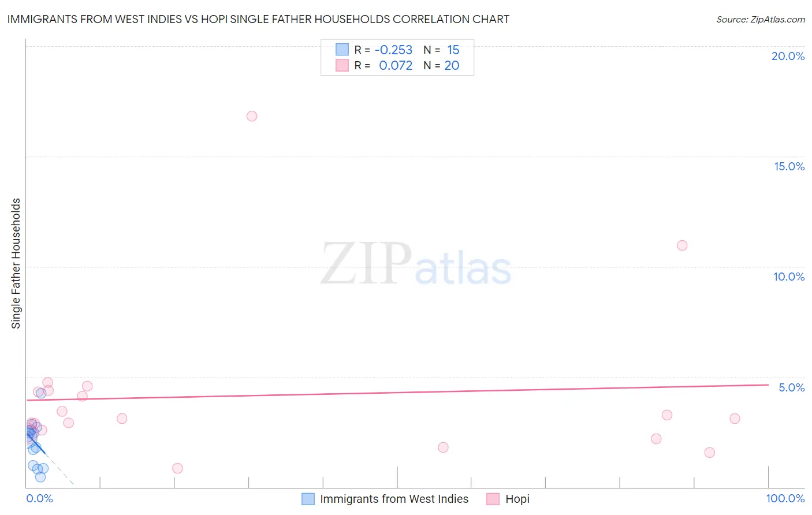Click the chart title text

[258, 19]
